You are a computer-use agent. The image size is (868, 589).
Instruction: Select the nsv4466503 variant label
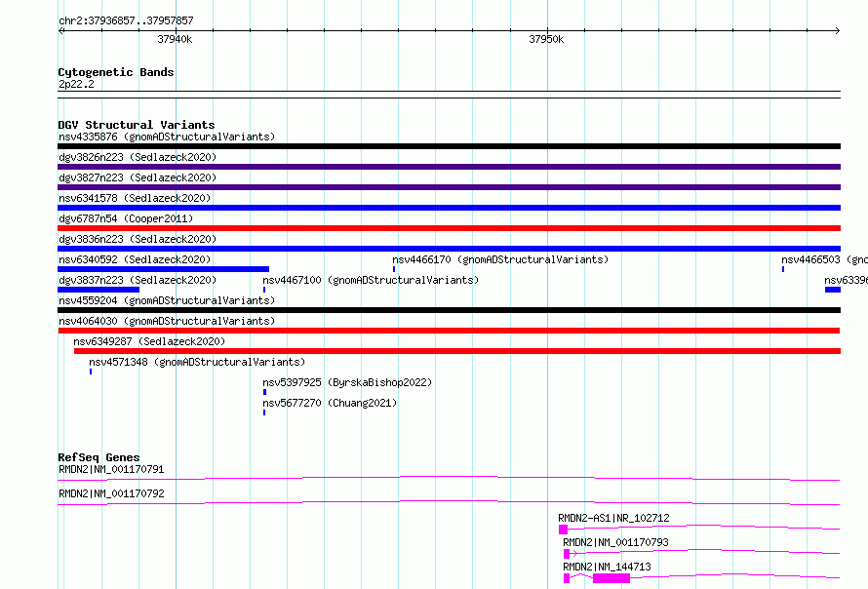824,259
